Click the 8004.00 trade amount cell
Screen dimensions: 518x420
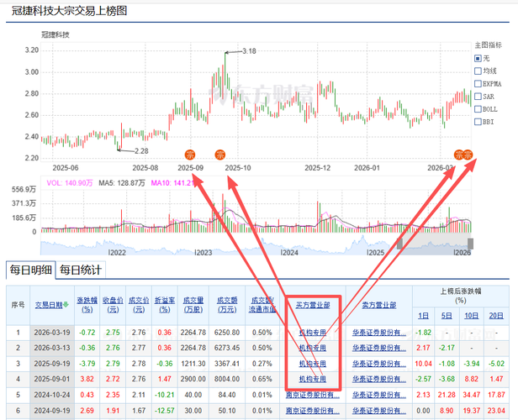(227, 379)
